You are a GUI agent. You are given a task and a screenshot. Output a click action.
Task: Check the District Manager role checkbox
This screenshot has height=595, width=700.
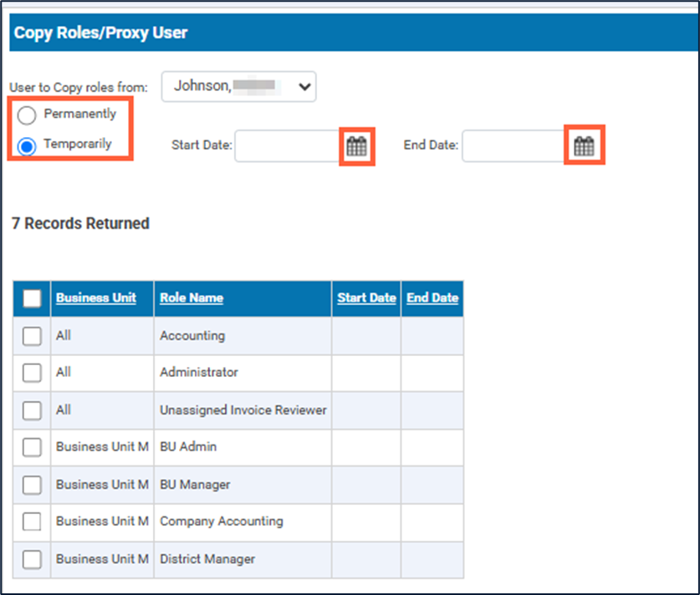coord(32,559)
